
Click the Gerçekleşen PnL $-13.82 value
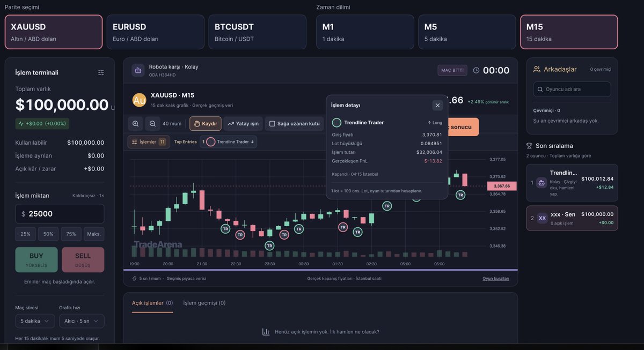pos(433,161)
